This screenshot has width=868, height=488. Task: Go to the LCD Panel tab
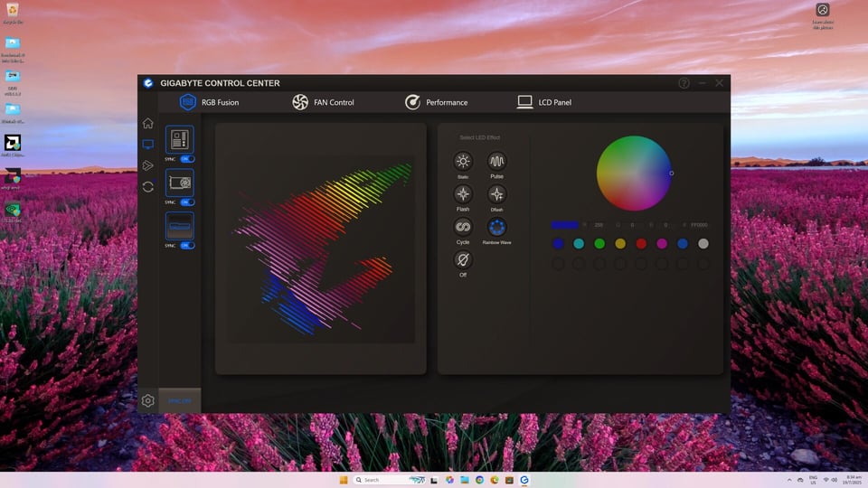(544, 102)
